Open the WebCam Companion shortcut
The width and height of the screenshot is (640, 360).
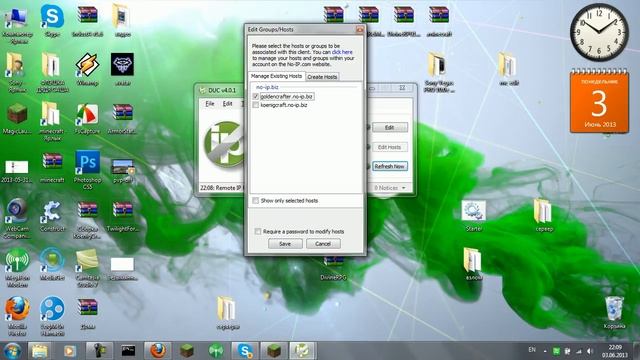[x=17, y=218]
